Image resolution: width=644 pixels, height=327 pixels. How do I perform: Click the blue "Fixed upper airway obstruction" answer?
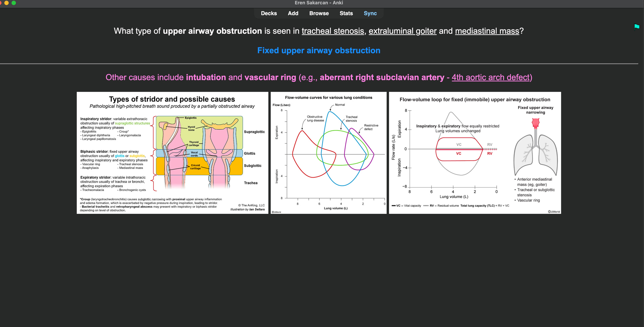[x=319, y=51]
